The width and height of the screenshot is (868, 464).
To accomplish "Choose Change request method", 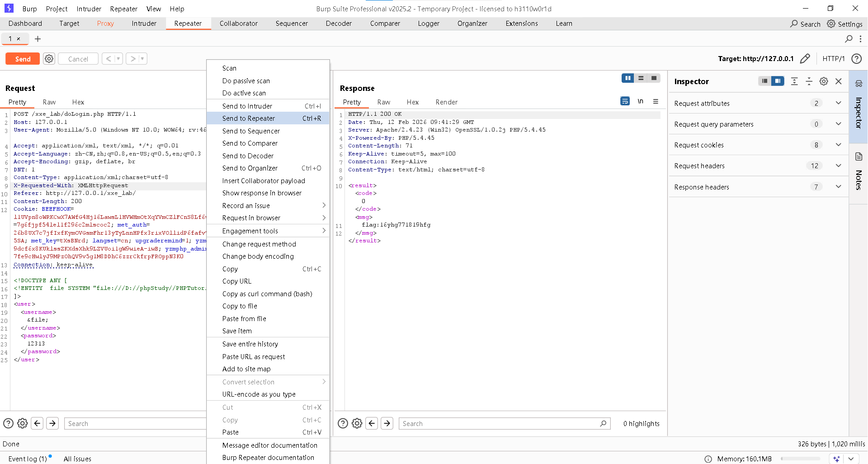I will click(268, 244).
